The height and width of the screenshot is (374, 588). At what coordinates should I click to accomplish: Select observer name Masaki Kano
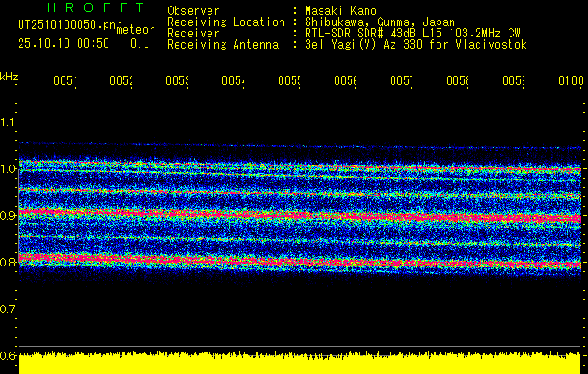[x=340, y=10]
